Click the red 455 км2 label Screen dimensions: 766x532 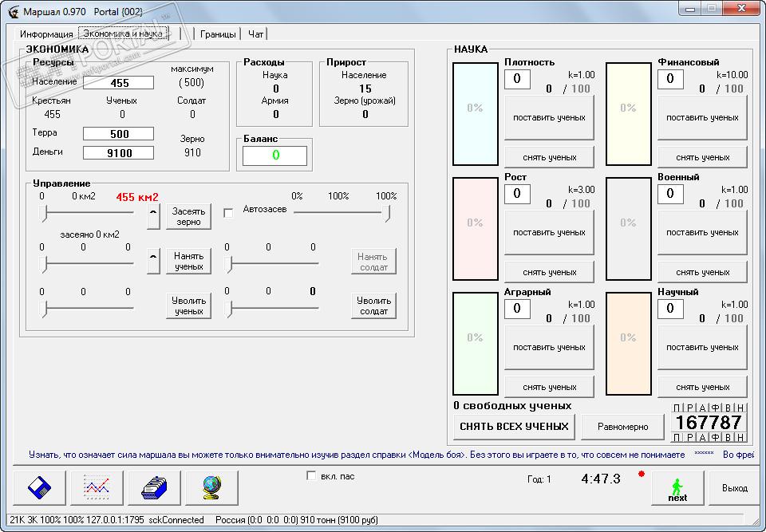[137, 197]
